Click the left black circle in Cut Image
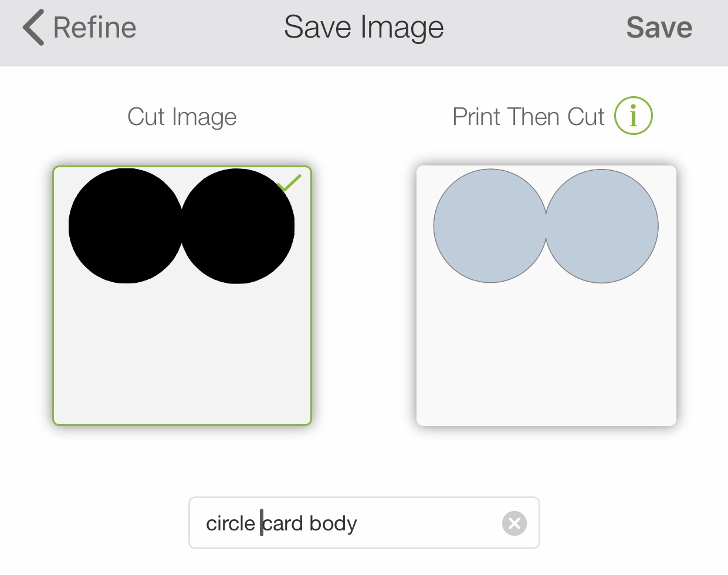The height and width of the screenshot is (575, 728). click(x=125, y=226)
